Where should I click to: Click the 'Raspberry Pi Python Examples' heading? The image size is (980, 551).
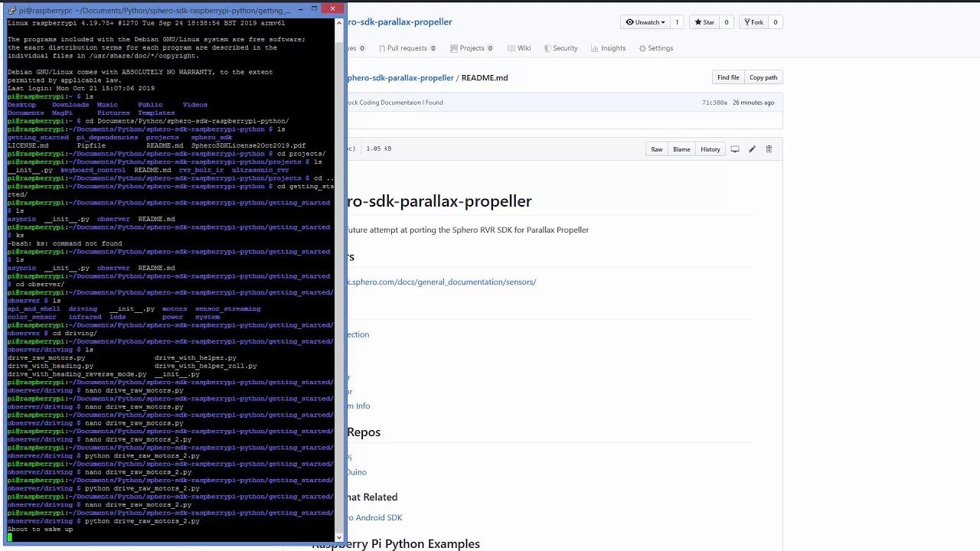click(396, 544)
